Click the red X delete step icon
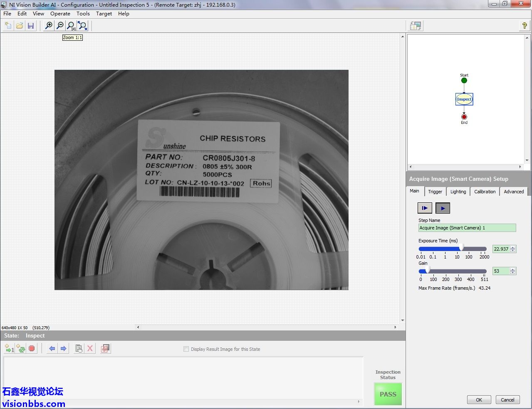Image resolution: width=532 pixels, height=409 pixels. [90, 349]
